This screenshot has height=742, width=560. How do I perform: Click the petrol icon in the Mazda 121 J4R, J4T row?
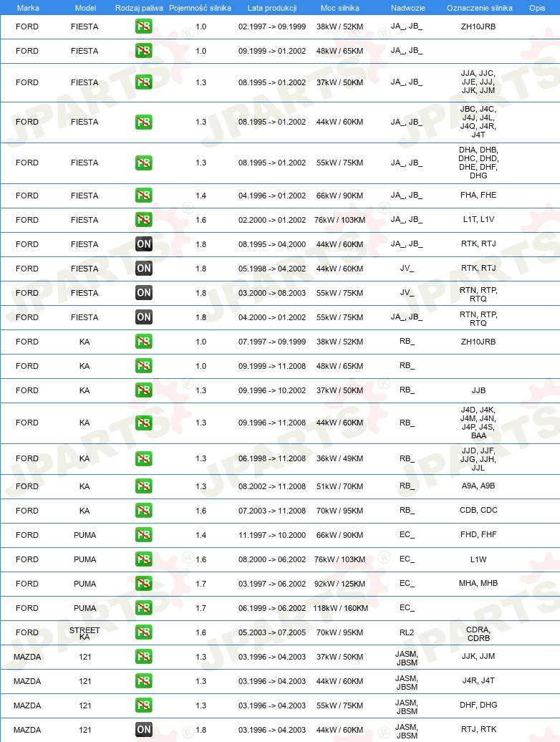[x=144, y=681]
